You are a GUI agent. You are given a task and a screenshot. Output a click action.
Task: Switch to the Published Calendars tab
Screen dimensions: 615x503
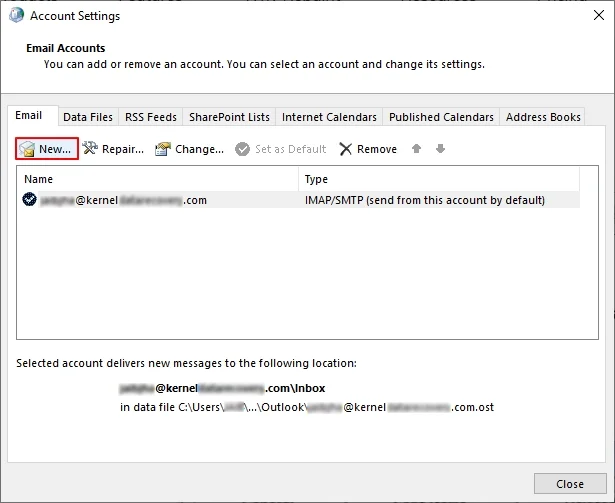click(441, 117)
